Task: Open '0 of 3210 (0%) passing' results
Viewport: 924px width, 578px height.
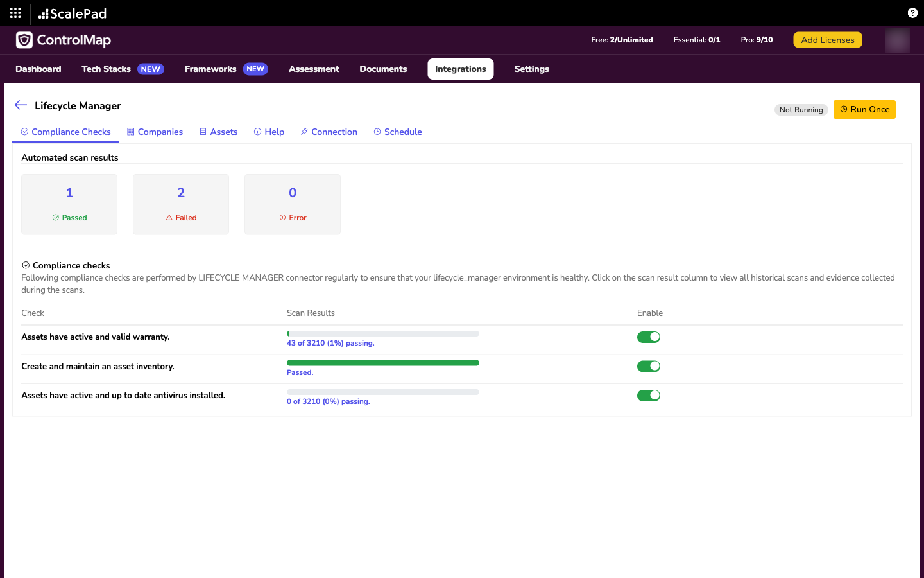Action: 329,401
